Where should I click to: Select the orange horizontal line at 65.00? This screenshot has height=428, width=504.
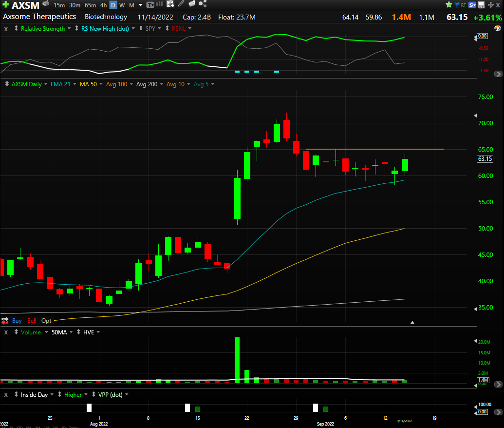pos(375,149)
